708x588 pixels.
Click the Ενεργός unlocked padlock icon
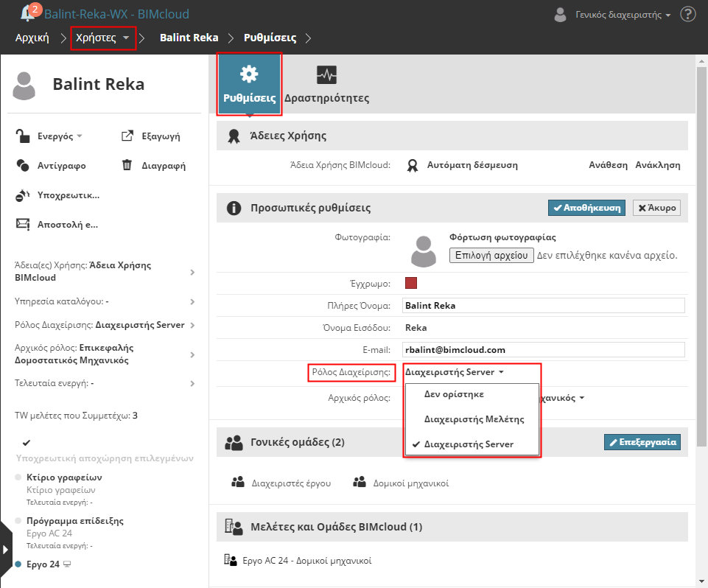click(23, 136)
